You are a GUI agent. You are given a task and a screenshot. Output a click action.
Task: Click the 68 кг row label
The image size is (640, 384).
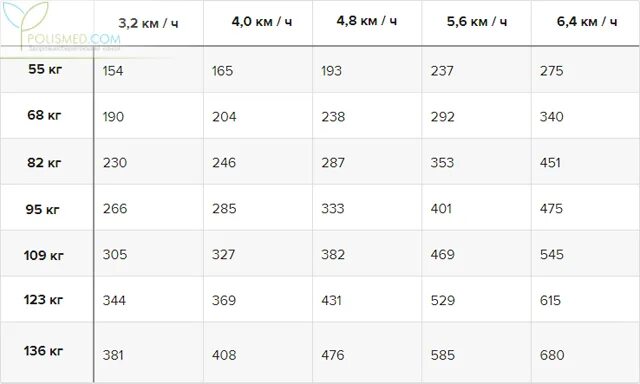pyautogui.click(x=44, y=115)
